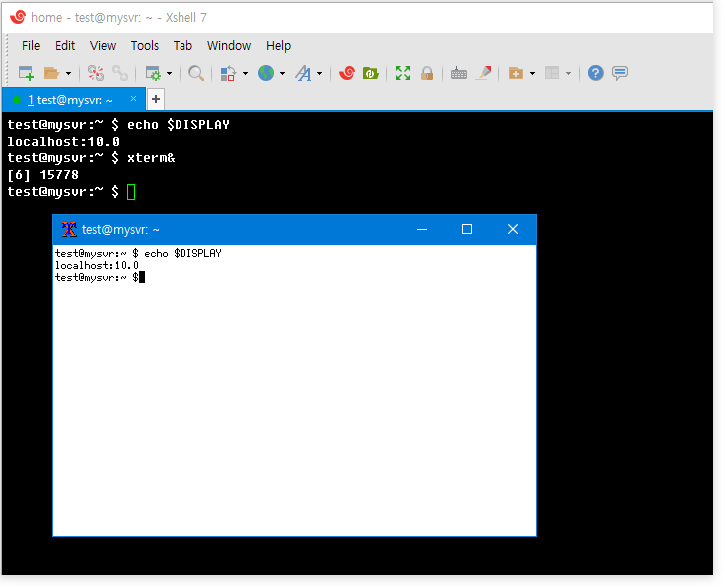
Task: Click the padlock Lock Screen icon
Action: 427,73
